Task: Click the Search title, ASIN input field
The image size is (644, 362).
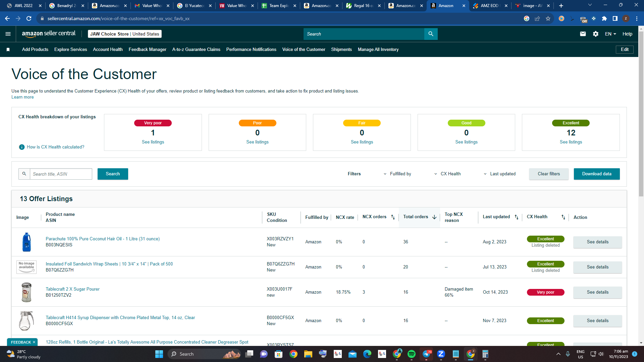Action: tap(61, 174)
